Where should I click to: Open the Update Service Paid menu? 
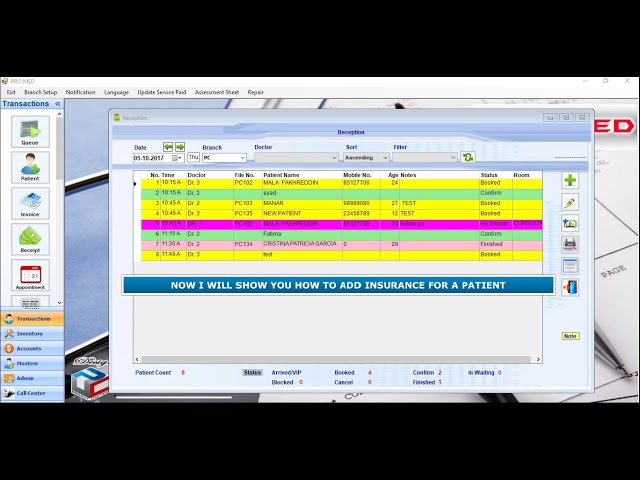point(162,92)
